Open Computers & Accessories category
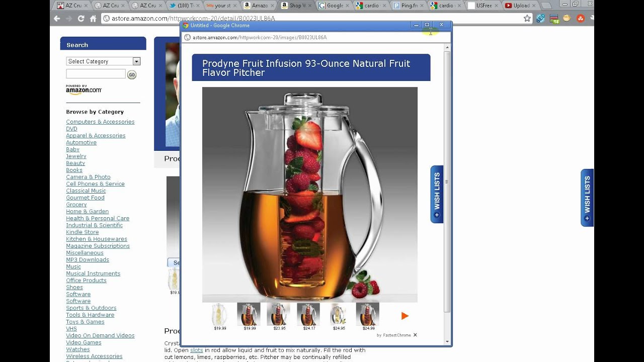644x362 pixels. (x=100, y=122)
